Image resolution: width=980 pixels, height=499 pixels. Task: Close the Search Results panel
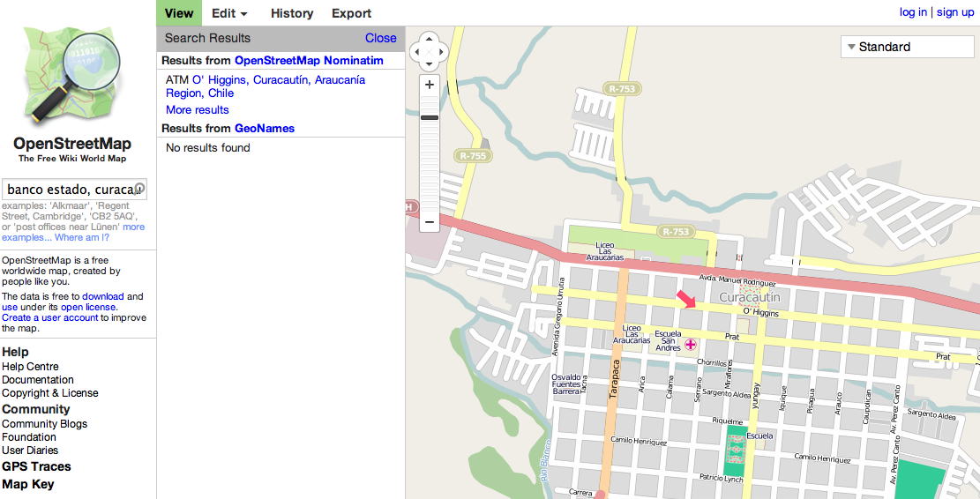pyautogui.click(x=381, y=38)
